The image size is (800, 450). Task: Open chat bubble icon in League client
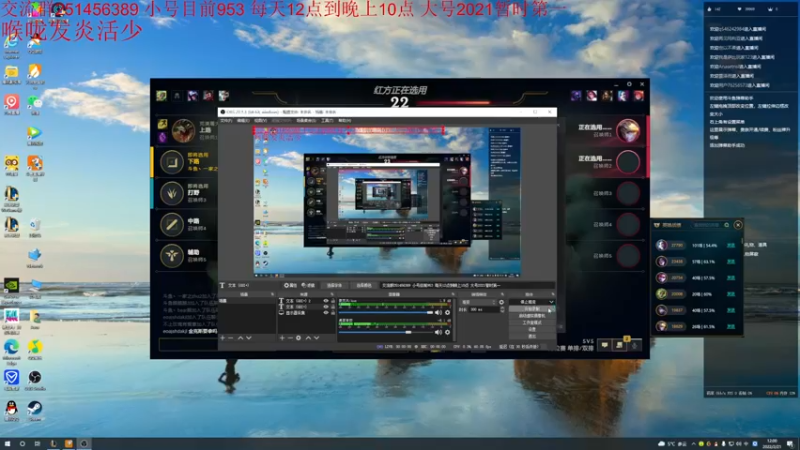605,345
